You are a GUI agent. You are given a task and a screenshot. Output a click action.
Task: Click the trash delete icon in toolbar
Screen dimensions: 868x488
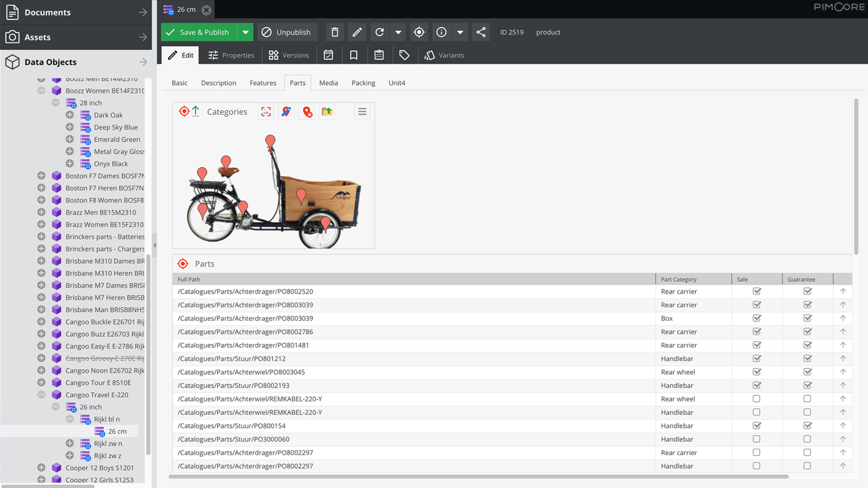pos(335,32)
